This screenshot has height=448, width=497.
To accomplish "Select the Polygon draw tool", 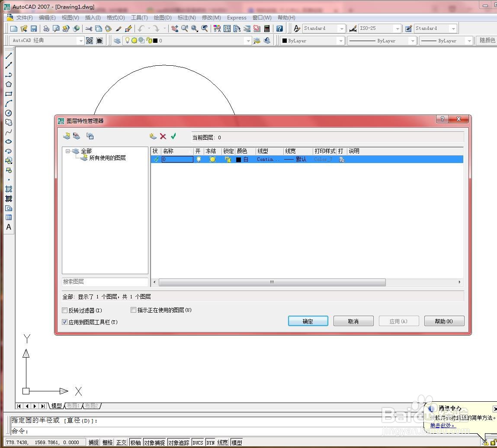I will (x=9, y=84).
